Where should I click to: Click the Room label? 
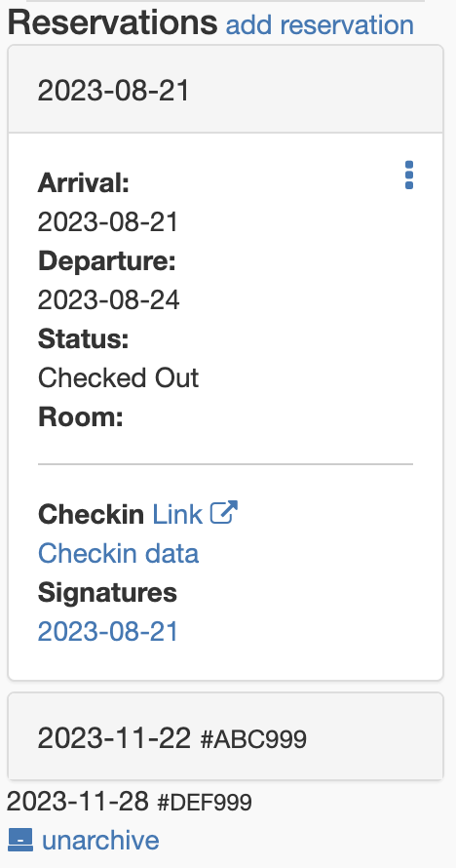click(x=80, y=416)
